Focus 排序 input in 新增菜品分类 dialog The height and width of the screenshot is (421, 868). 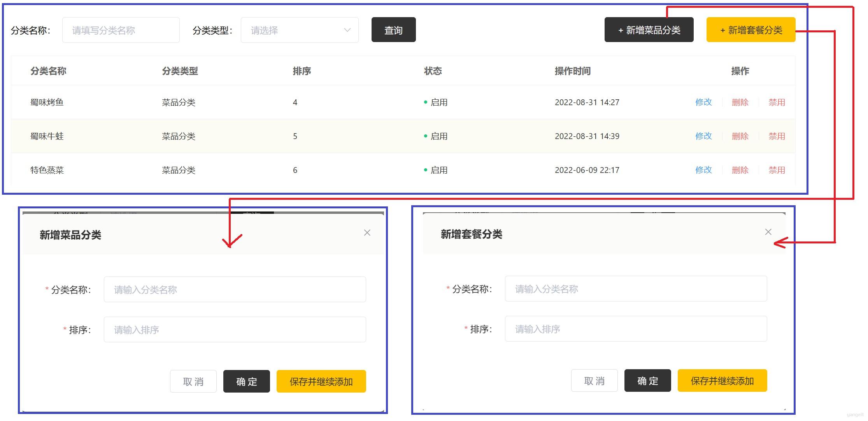pos(235,329)
